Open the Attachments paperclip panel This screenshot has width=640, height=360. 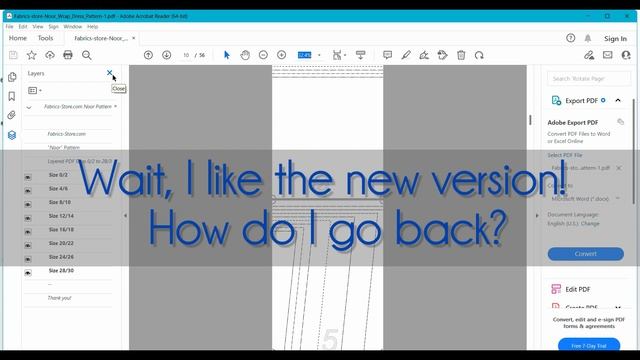11,115
